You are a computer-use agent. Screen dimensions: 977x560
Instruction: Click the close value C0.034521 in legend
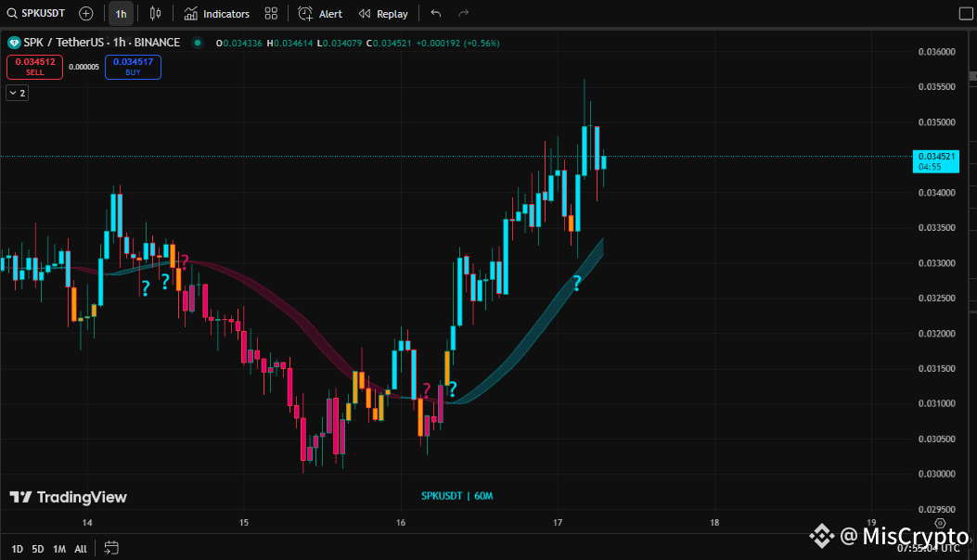point(389,43)
